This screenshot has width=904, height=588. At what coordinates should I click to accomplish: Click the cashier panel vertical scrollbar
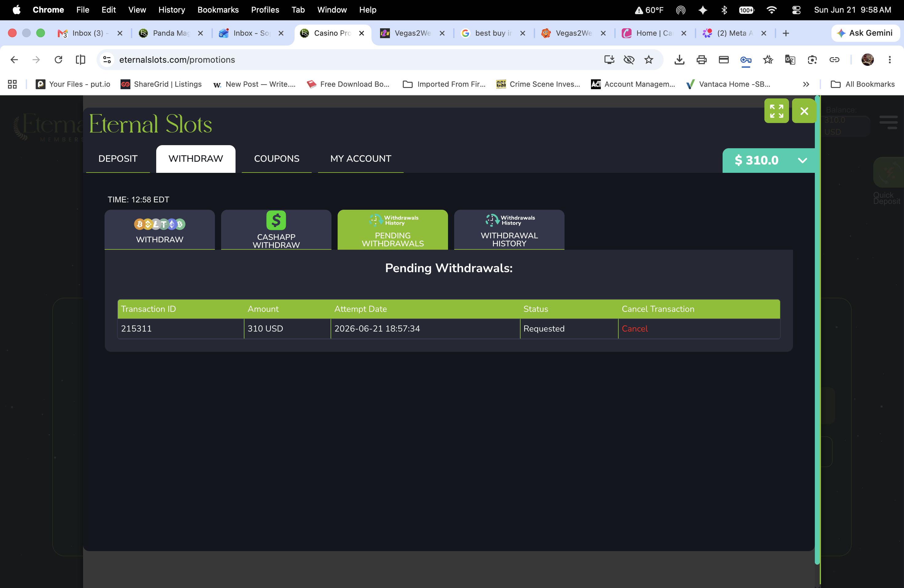(817, 331)
